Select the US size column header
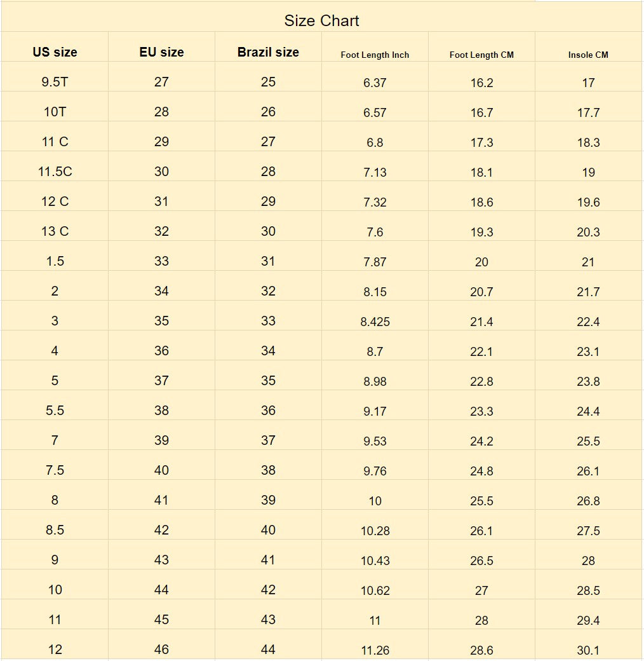644x661 pixels. pyautogui.click(x=55, y=52)
